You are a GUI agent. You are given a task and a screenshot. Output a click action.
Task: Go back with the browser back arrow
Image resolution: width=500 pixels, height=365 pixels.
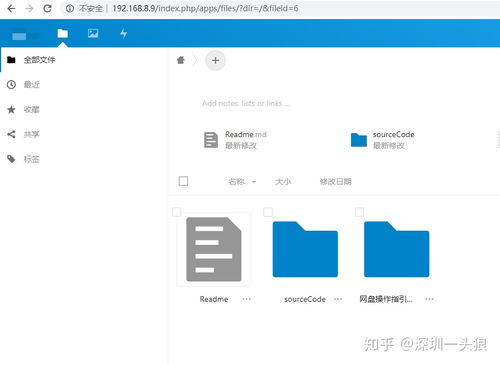pyautogui.click(x=11, y=8)
